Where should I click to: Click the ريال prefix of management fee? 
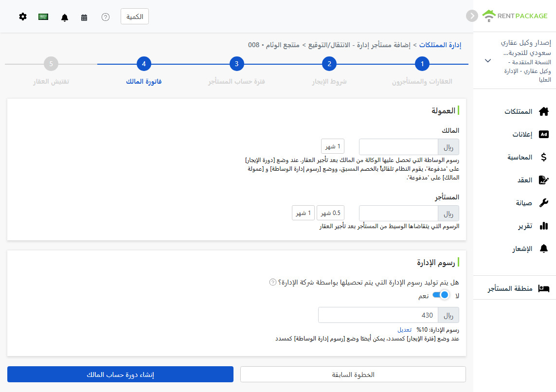pyautogui.click(x=448, y=315)
